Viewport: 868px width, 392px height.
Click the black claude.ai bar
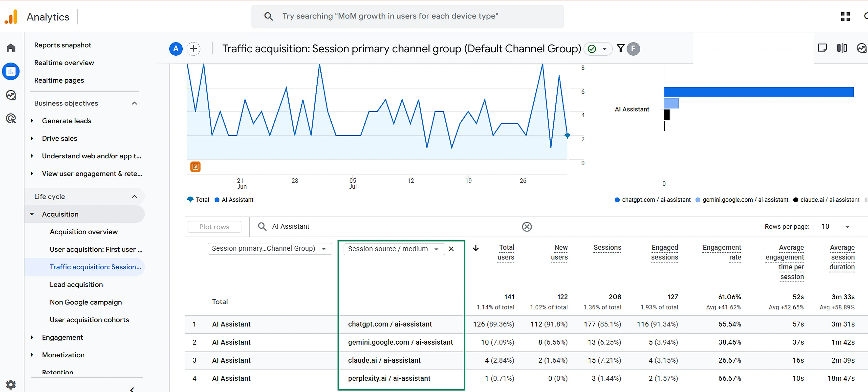[x=666, y=115]
